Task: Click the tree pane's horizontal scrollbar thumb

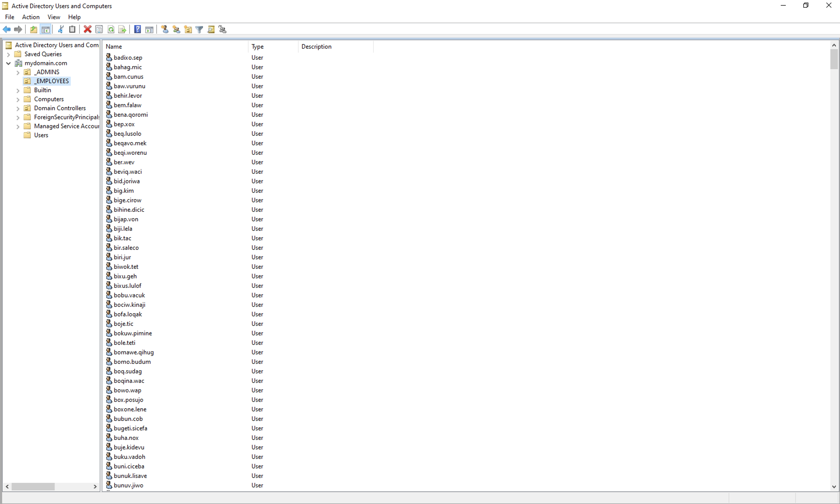Action: 33,487
